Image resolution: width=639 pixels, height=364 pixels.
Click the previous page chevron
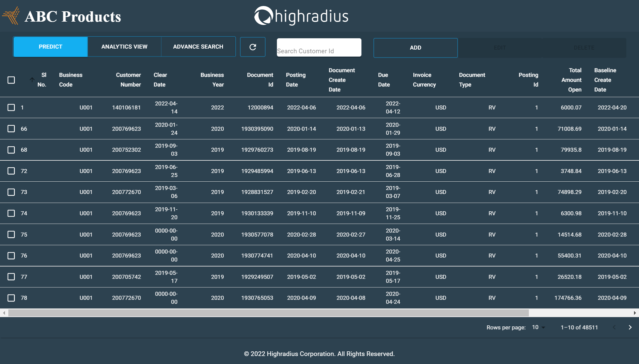click(614, 327)
